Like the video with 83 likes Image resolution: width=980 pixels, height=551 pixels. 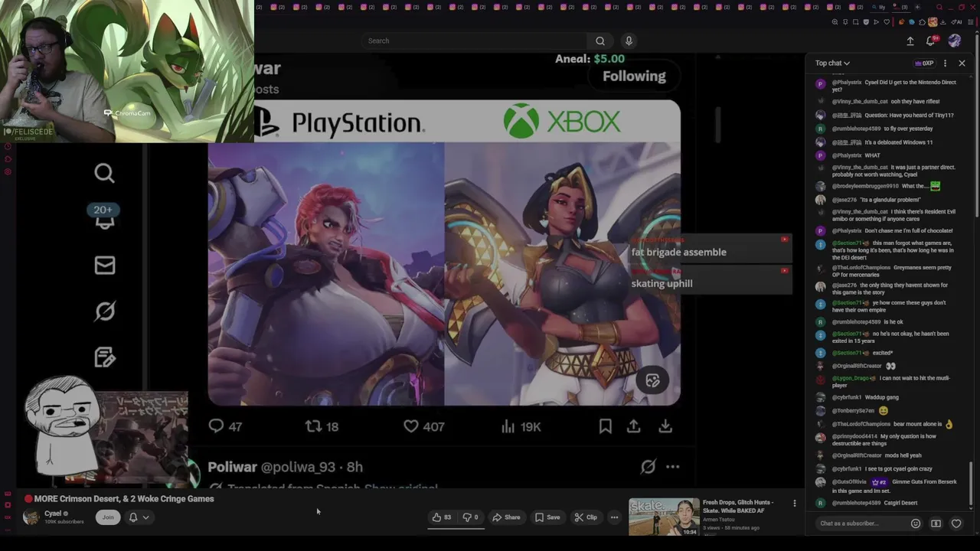[442, 517]
